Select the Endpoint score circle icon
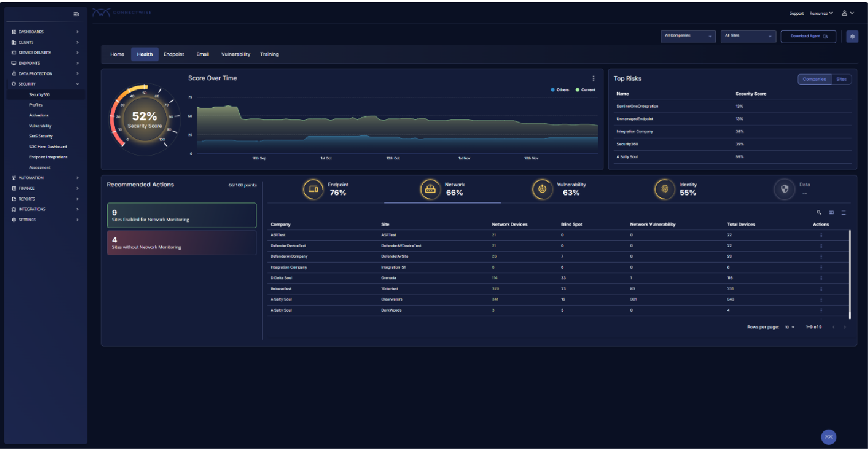 click(x=314, y=189)
